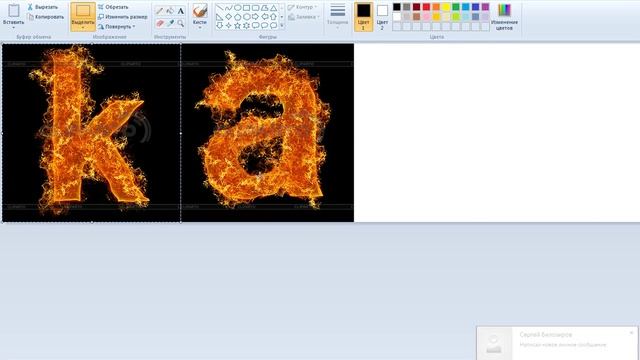Click the flaming letter a image
The height and width of the screenshot is (360, 640).
pos(267,133)
